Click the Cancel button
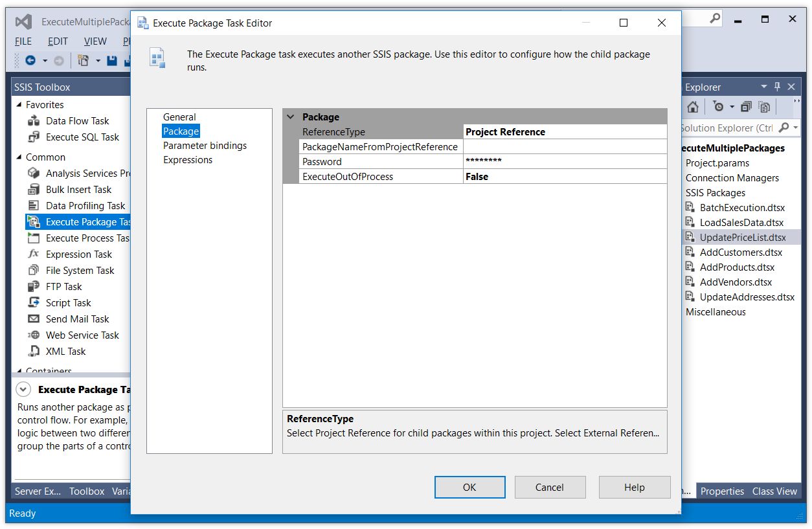Viewport: 812px width, 529px height. click(x=549, y=488)
